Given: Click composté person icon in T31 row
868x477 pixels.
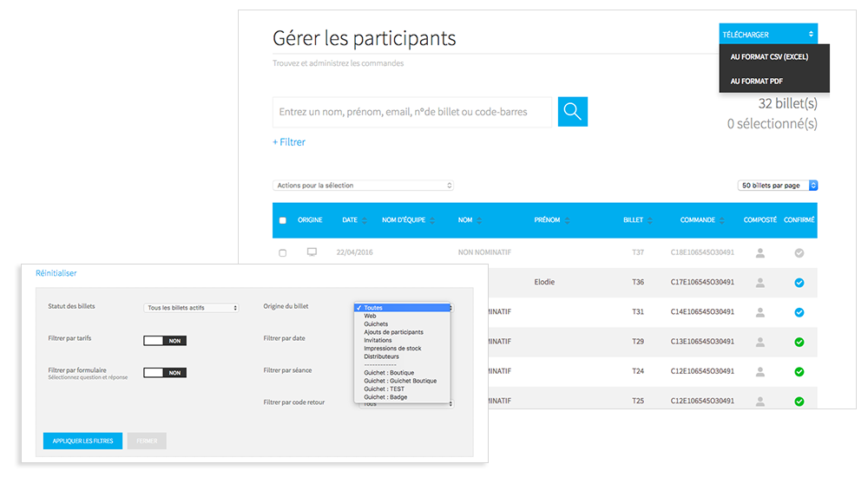Looking at the screenshot, I should (x=760, y=312).
